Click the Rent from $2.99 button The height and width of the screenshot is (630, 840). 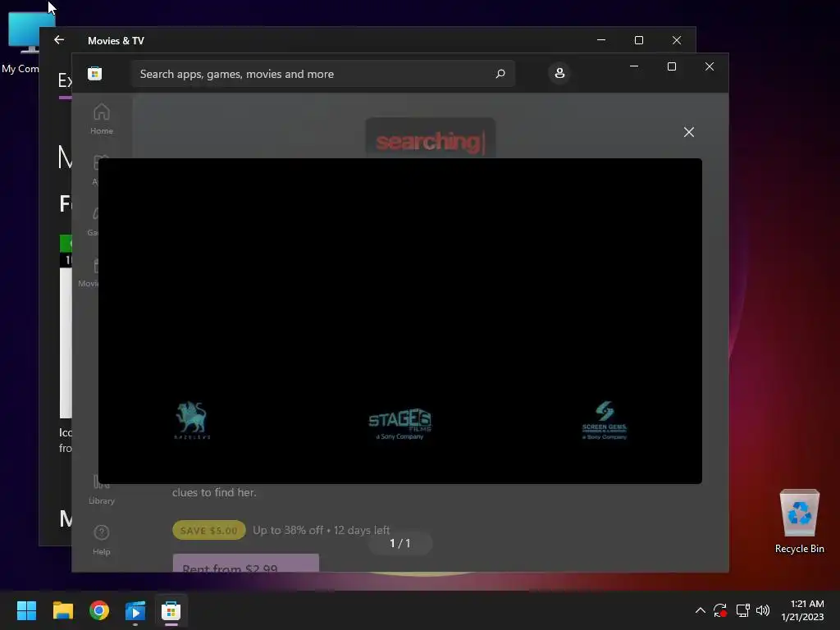tap(246, 563)
